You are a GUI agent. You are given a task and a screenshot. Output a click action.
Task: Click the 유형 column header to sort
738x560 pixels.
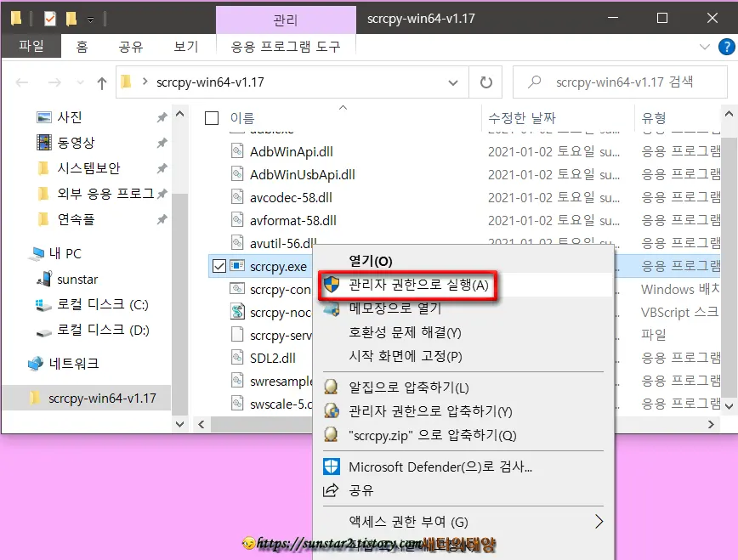(655, 119)
